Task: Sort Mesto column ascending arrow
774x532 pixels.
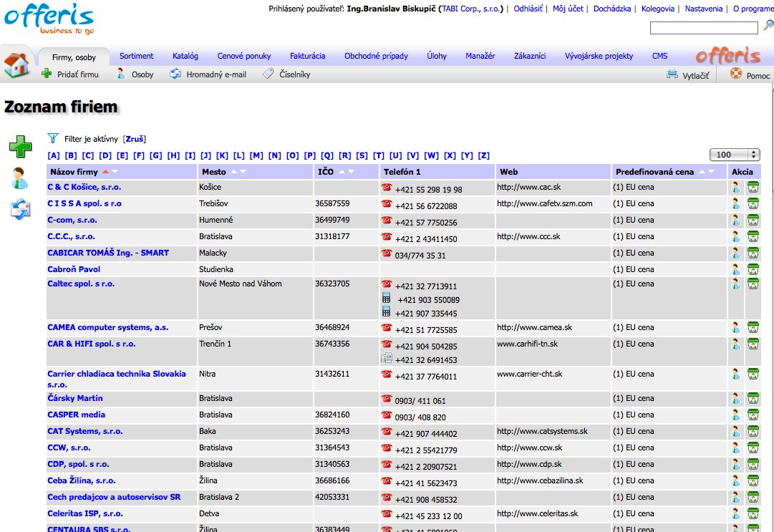Action: pyautogui.click(x=233, y=172)
